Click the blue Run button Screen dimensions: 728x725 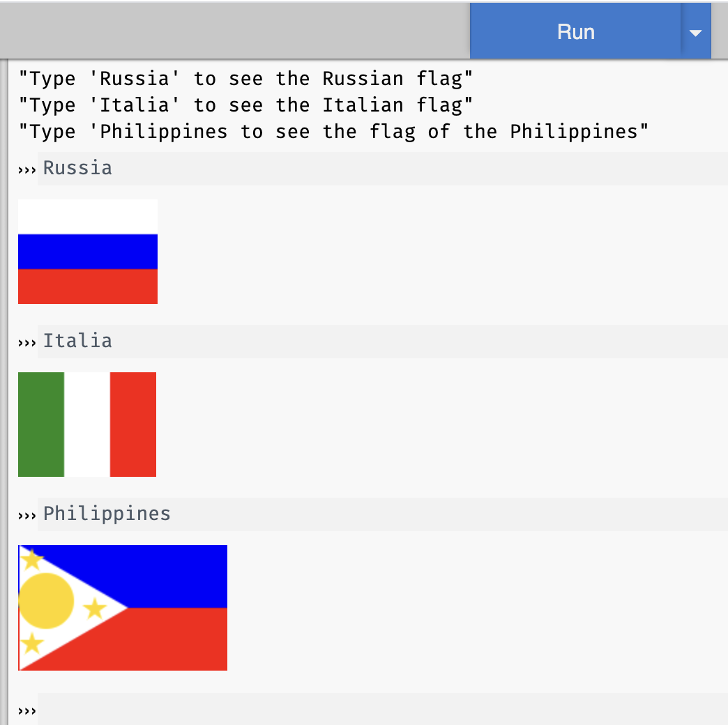[575, 32]
